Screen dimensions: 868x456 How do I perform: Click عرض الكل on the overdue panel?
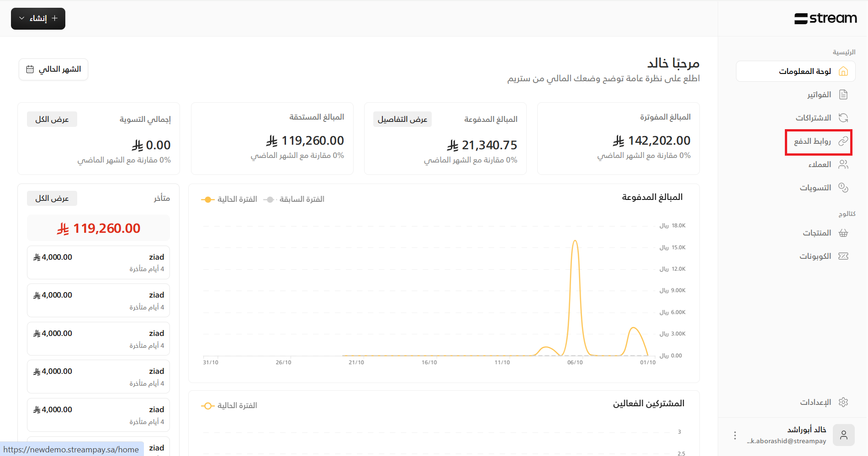[52, 199]
